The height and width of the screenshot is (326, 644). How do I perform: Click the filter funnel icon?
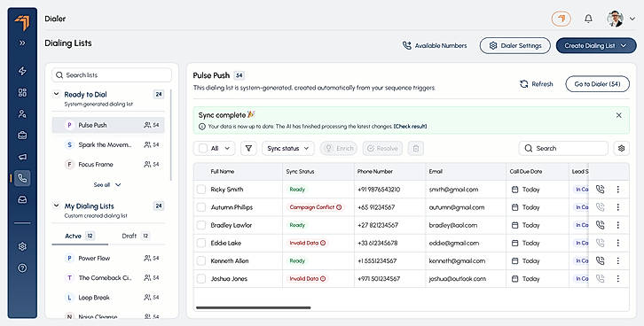coord(248,149)
